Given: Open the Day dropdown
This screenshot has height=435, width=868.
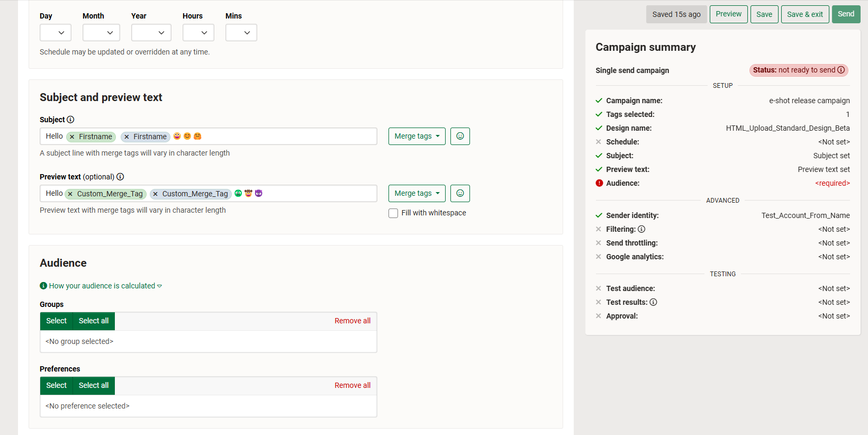Looking at the screenshot, I should click(x=56, y=32).
